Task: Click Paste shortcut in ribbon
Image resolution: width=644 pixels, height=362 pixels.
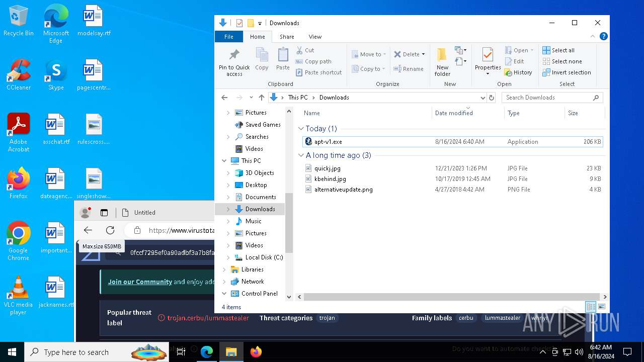Action: [x=318, y=72]
